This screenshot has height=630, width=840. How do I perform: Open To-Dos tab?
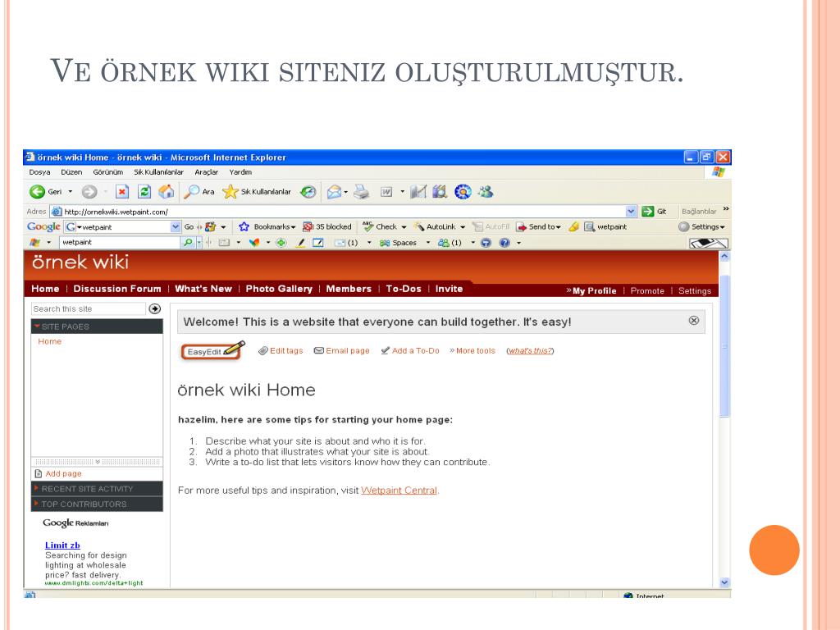click(x=404, y=289)
